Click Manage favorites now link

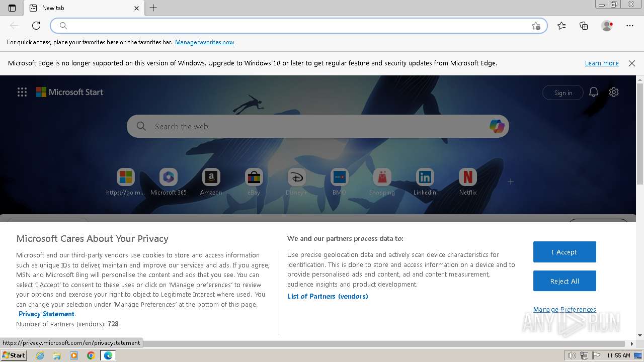[204, 42]
